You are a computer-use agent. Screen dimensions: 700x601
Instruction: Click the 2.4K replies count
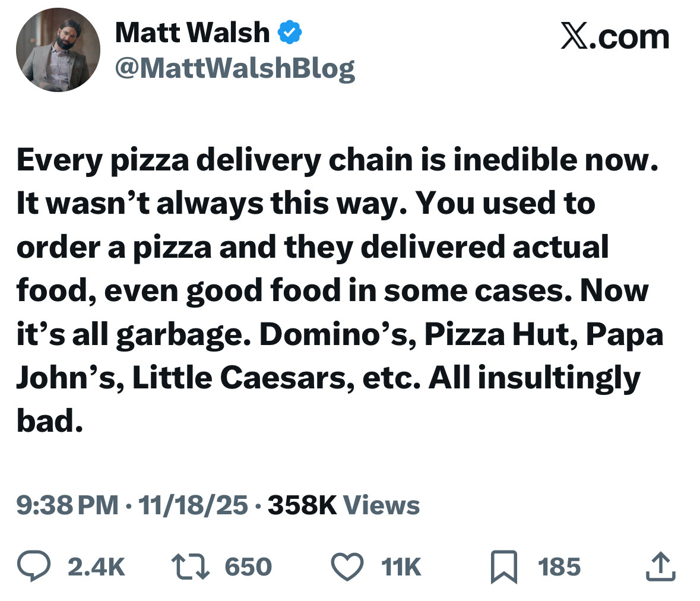point(96,567)
